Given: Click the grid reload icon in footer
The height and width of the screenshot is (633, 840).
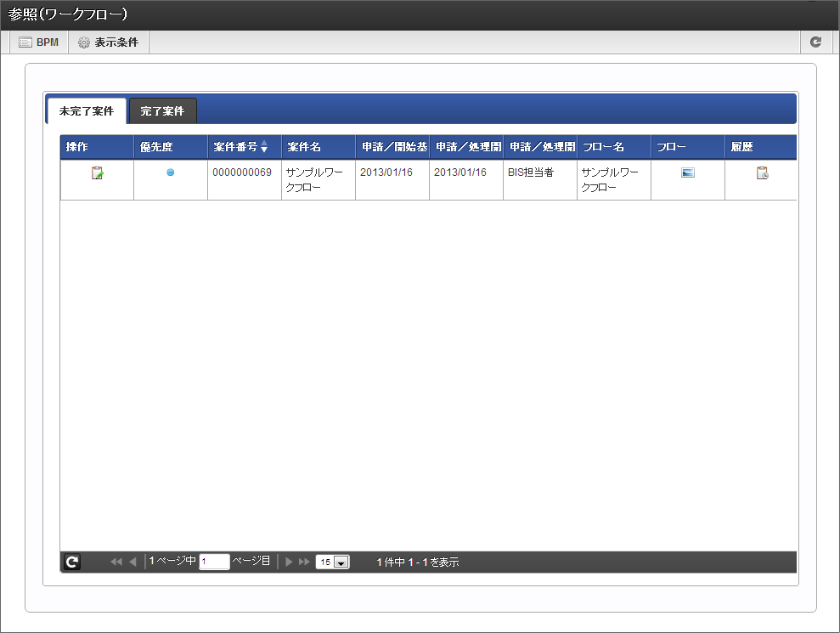Looking at the screenshot, I should point(72,562).
